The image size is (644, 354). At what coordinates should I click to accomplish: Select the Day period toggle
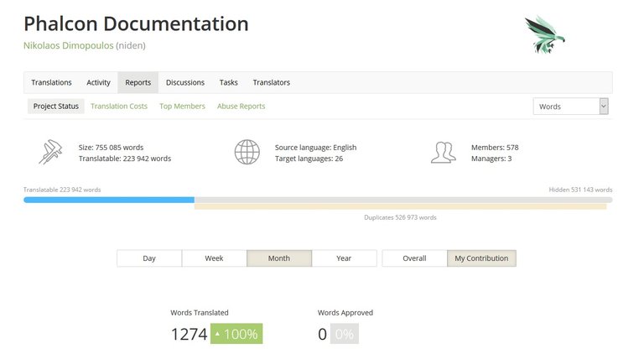click(x=149, y=258)
